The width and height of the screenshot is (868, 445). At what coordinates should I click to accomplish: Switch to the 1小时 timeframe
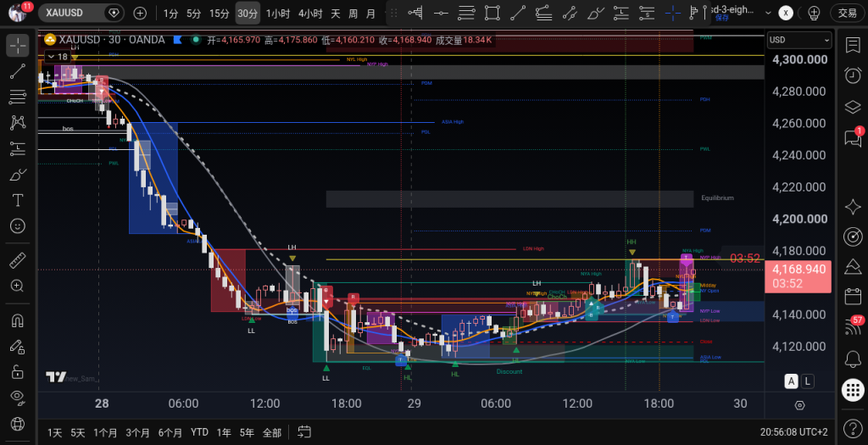(278, 14)
